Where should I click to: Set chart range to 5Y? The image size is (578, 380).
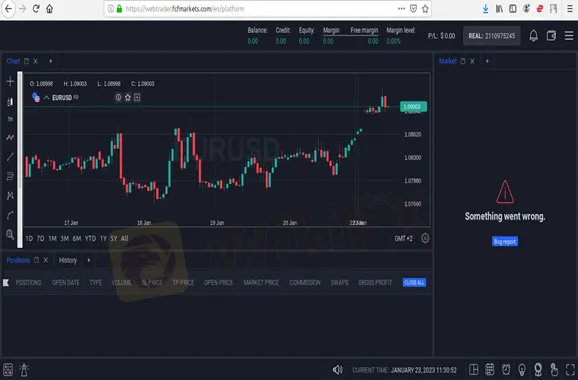tap(114, 238)
